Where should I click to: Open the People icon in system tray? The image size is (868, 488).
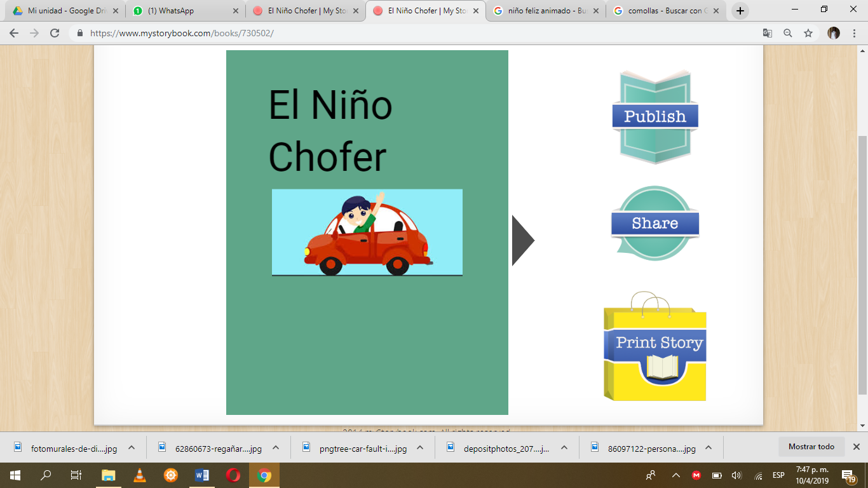pos(651,475)
